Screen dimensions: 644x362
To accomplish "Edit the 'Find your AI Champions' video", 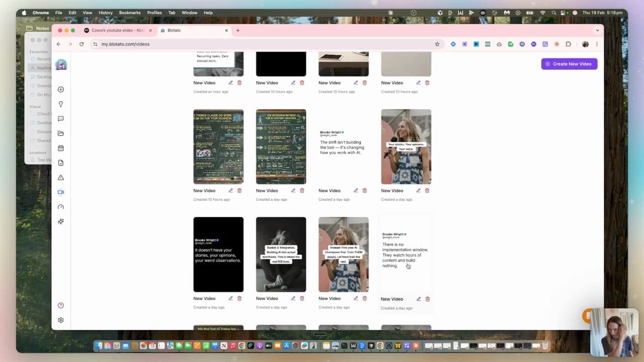I will click(x=356, y=298).
